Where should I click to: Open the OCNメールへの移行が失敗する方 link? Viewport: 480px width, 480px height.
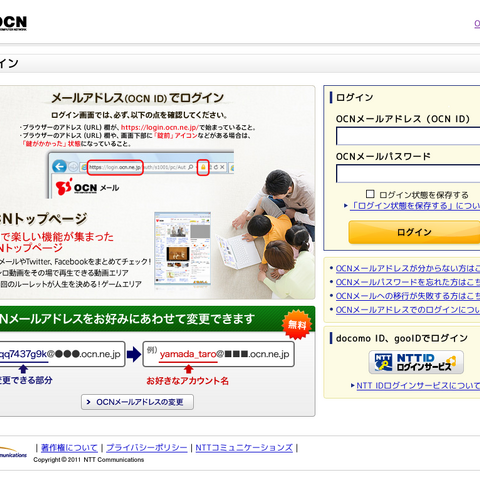click(408, 296)
